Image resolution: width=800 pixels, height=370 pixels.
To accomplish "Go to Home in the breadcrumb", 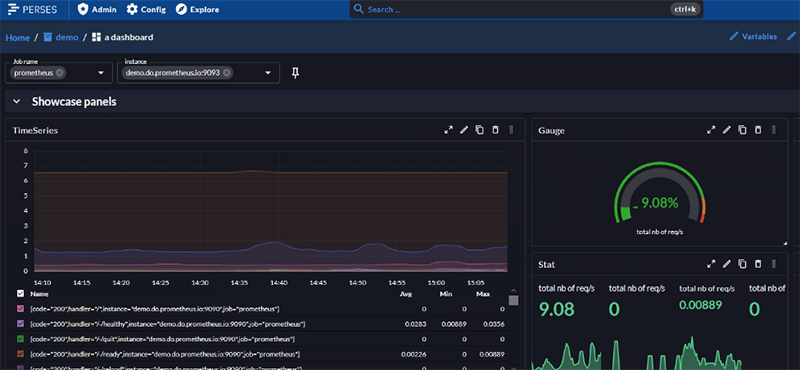I will click(17, 37).
